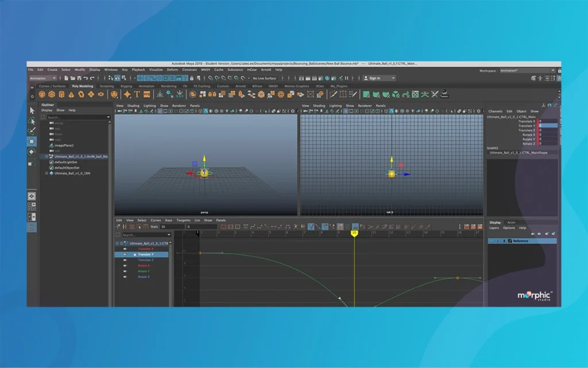
Task: Switch to the Rigging shelf tab
Action: pyautogui.click(x=126, y=86)
